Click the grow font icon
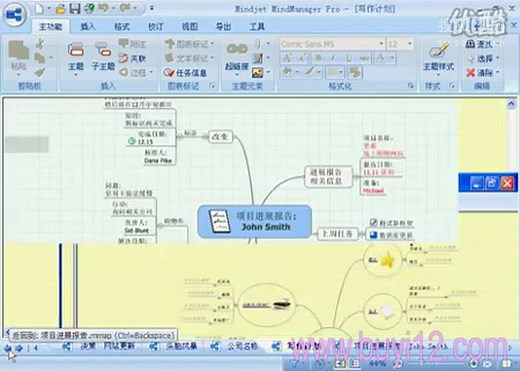 click(x=287, y=58)
